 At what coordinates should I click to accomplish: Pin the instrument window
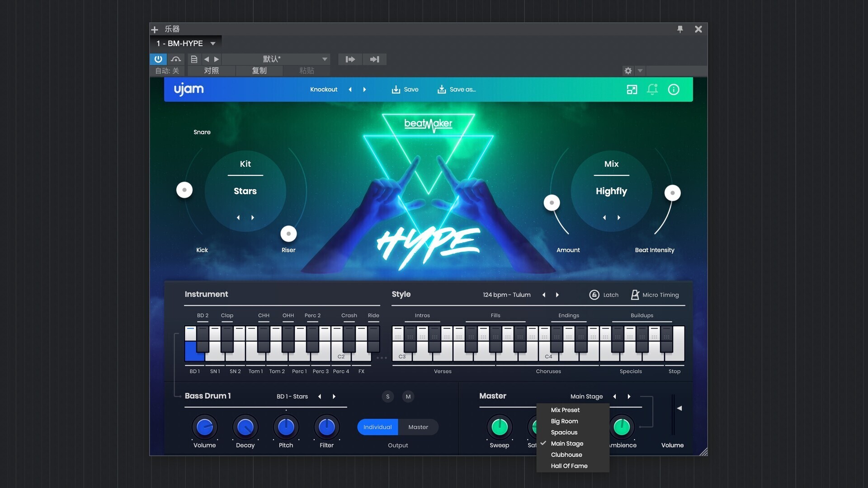(680, 29)
